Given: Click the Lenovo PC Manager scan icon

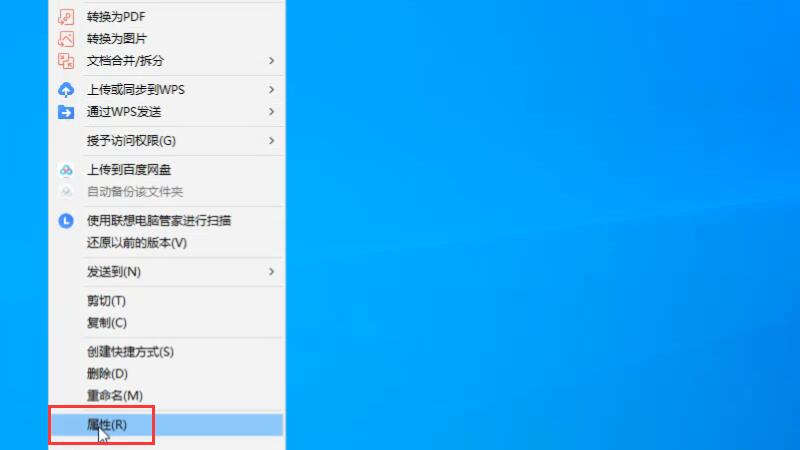Looking at the screenshot, I should point(66,221).
